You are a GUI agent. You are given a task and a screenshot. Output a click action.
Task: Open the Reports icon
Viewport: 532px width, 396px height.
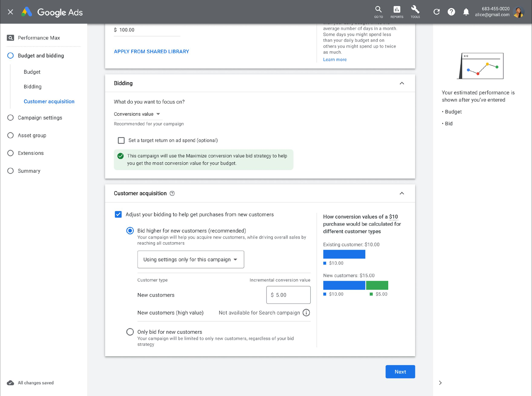pyautogui.click(x=397, y=12)
